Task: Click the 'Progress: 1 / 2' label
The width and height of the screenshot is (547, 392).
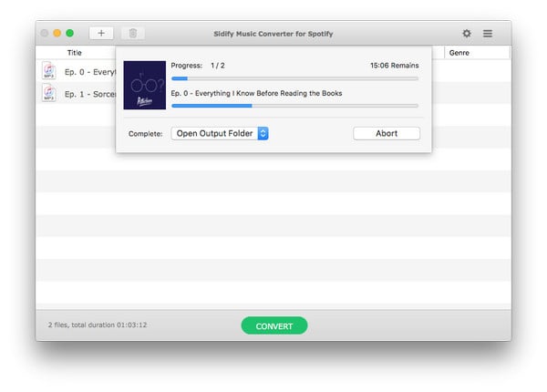Action: (x=198, y=66)
